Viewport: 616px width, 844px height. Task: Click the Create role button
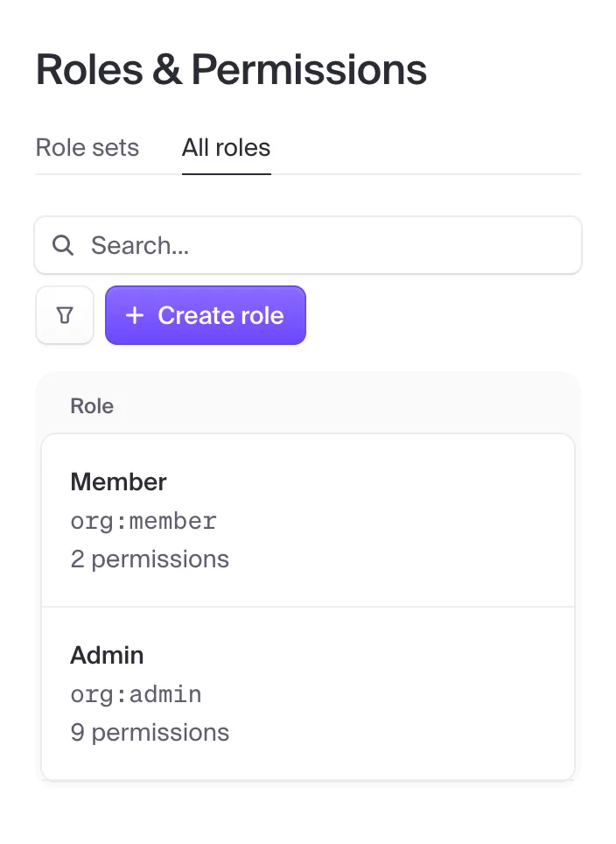(206, 315)
